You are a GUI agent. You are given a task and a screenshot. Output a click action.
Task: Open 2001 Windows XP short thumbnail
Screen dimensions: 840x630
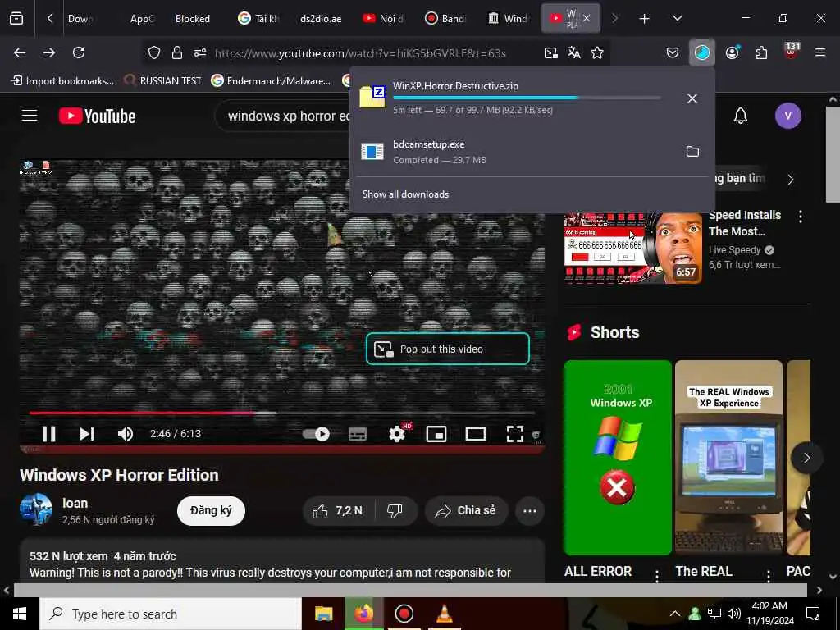618,458
